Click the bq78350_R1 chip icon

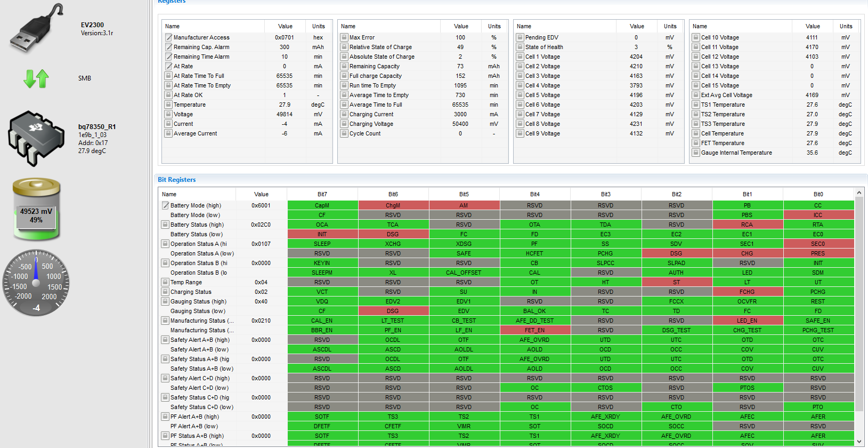pos(36,138)
